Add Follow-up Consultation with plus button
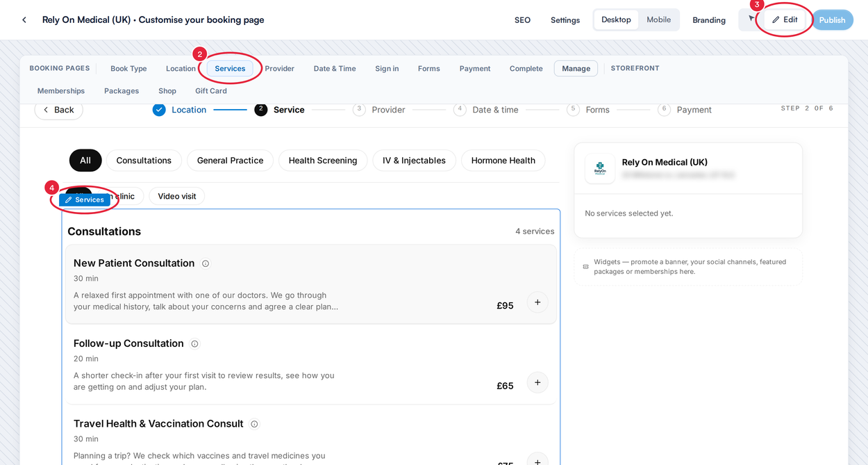Screen dimensions: 868x465 click(x=537, y=382)
